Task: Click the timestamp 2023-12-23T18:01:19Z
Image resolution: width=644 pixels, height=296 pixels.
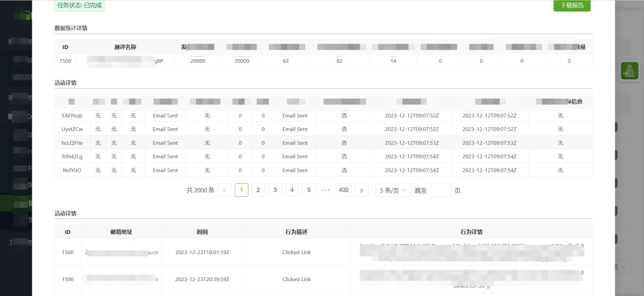Action: tap(202, 252)
